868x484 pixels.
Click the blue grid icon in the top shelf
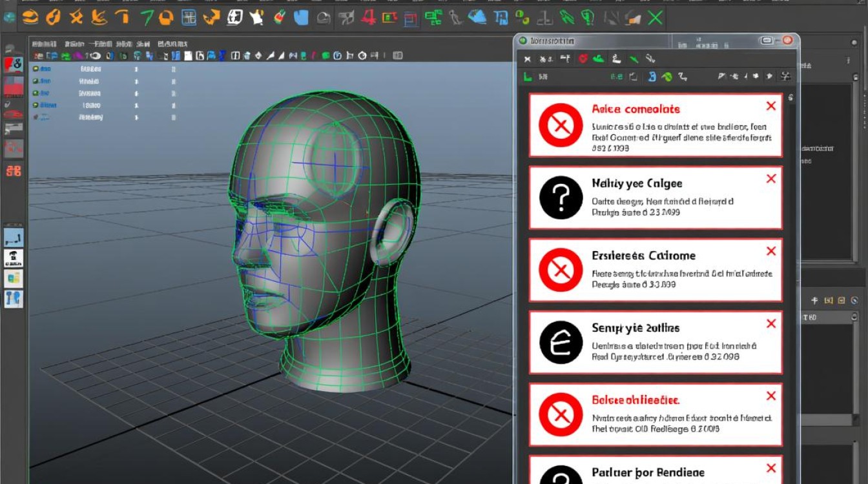point(189,17)
